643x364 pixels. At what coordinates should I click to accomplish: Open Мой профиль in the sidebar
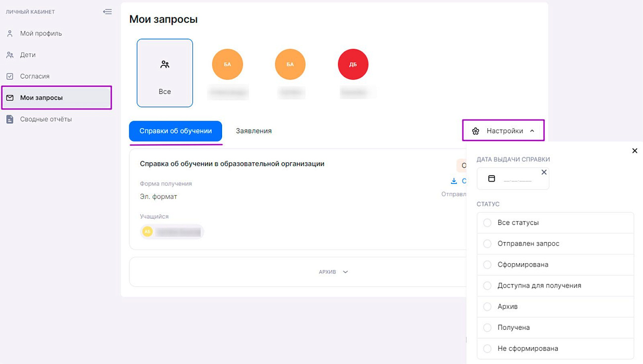[41, 34]
